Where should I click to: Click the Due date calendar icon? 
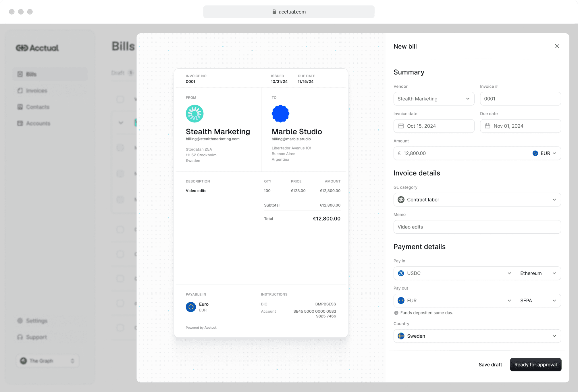488,126
